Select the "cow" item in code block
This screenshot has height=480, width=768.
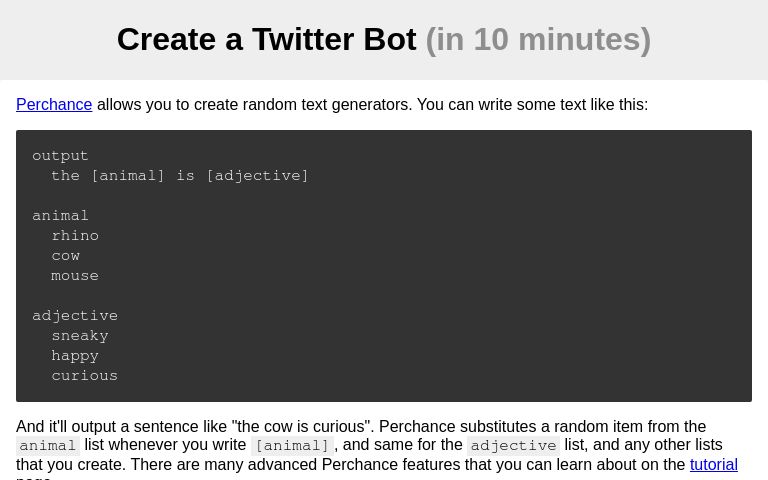pos(65,256)
